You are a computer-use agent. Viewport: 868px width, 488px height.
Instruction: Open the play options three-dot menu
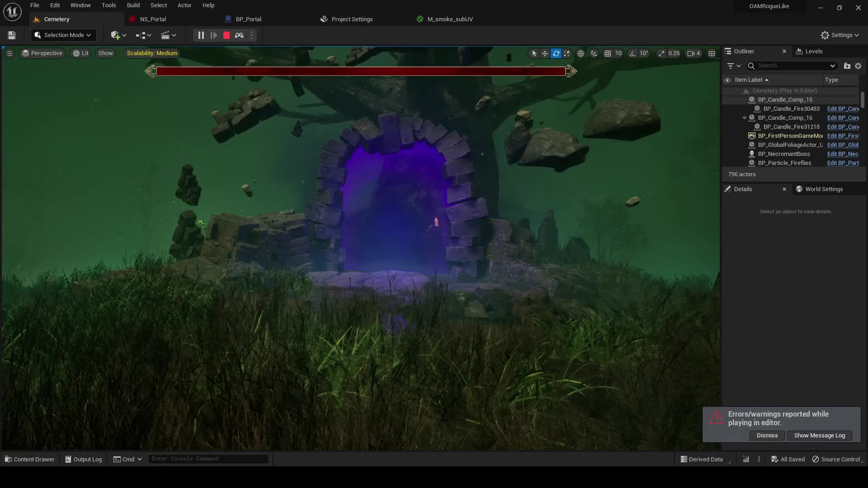tap(252, 35)
